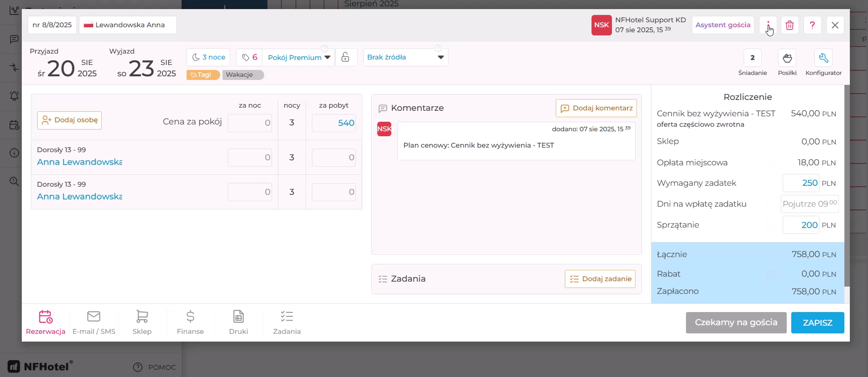Click the Wymagany zadatek amount field
Viewport: 868px width, 377px height.
pyautogui.click(x=801, y=183)
